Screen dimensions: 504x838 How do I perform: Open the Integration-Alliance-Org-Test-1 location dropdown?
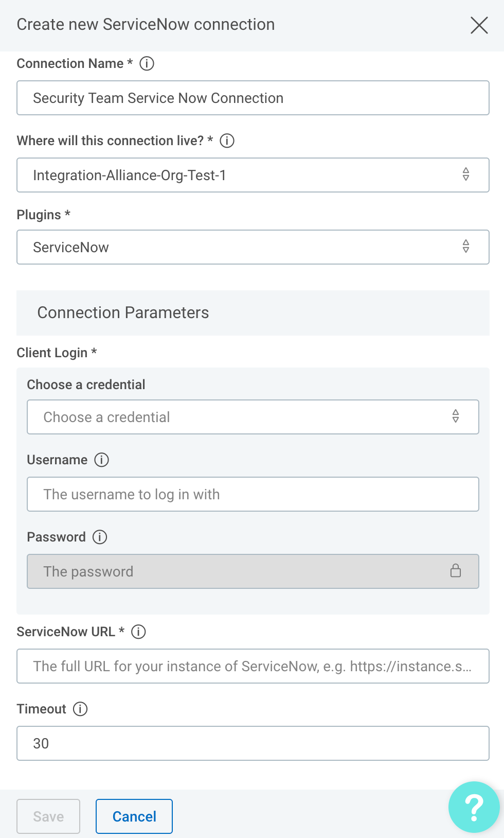pyautogui.click(x=253, y=175)
